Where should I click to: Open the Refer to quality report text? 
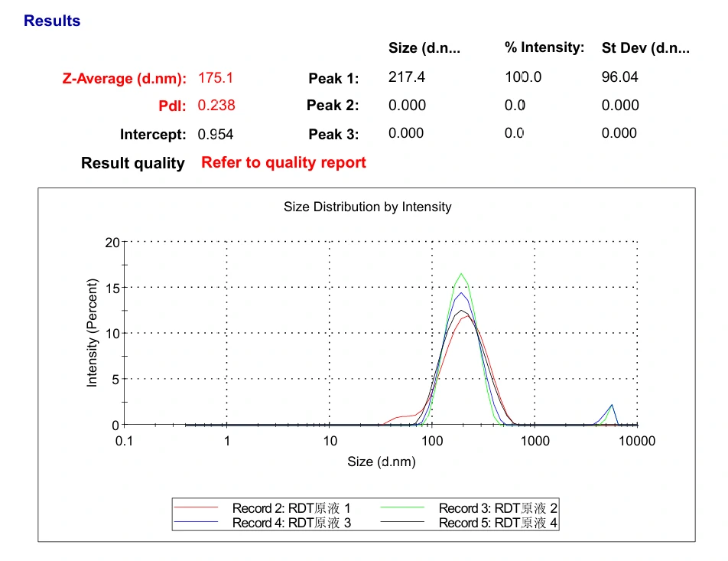pos(284,162)
